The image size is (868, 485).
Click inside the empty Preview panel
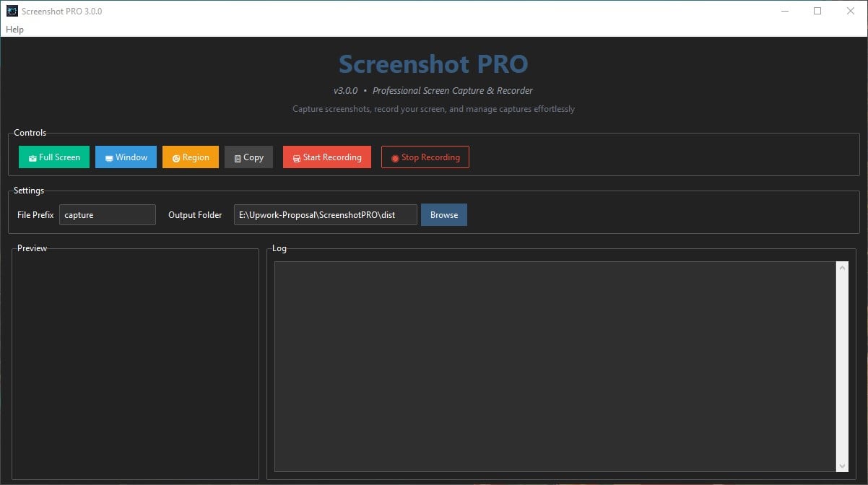pos(136,361)
